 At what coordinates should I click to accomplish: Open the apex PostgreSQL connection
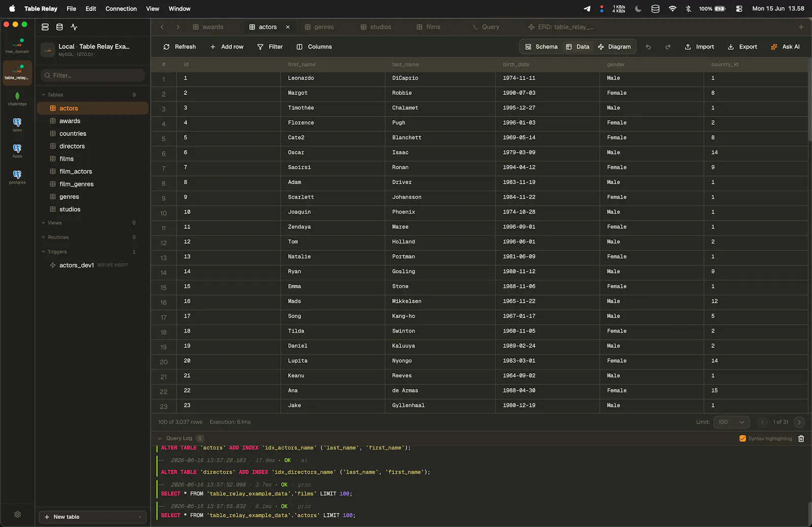point(17,125)
